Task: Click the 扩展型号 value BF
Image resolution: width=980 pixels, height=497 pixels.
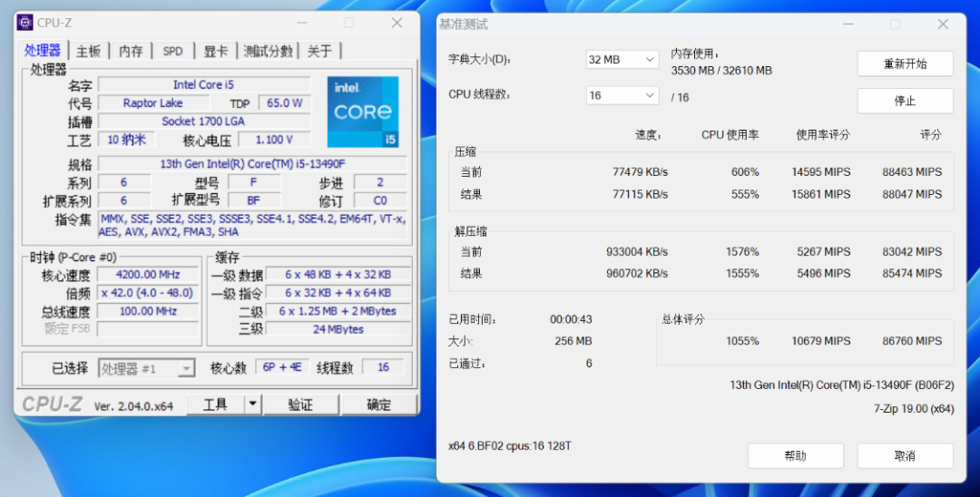Action: [x=254, y=200]
